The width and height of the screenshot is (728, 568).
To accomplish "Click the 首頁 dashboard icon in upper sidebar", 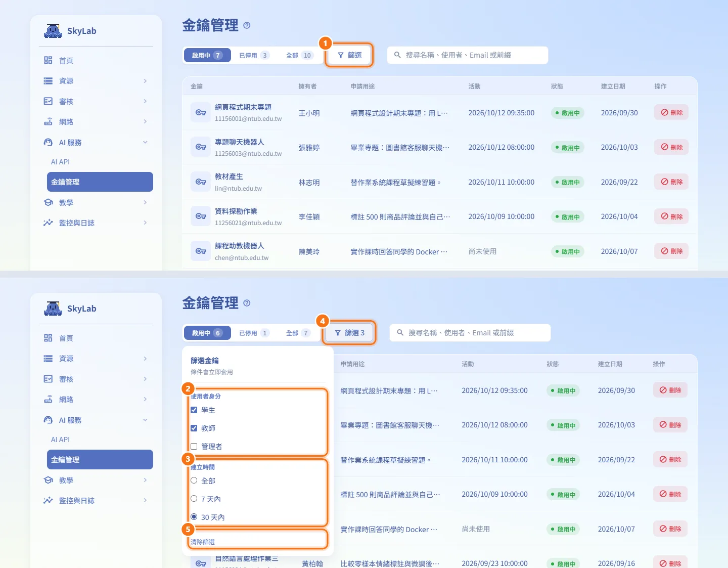I will pos(48,60).
